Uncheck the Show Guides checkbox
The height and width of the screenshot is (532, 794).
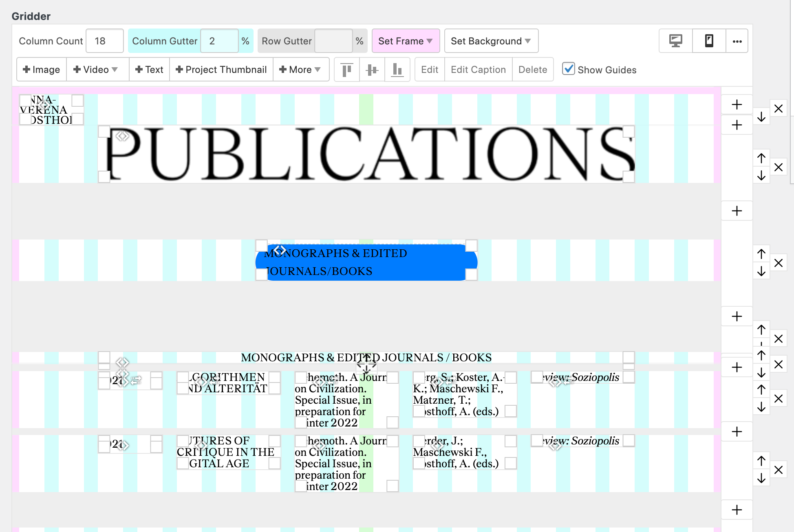coord(568,69)
